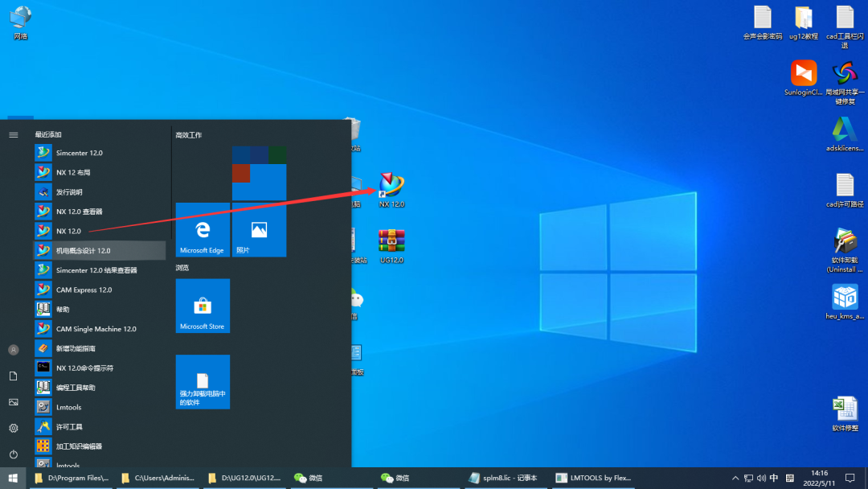Viewport: 868px width, 489px height.
Task: Open CAM Express 12.0 entry
Action: pos(84,290)
